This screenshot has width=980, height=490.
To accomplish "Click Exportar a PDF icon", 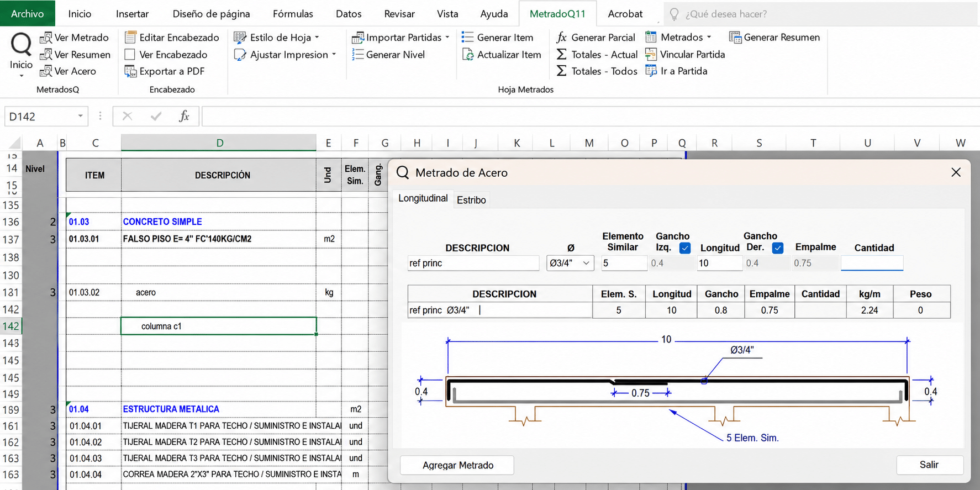I will tap(130, 71).
